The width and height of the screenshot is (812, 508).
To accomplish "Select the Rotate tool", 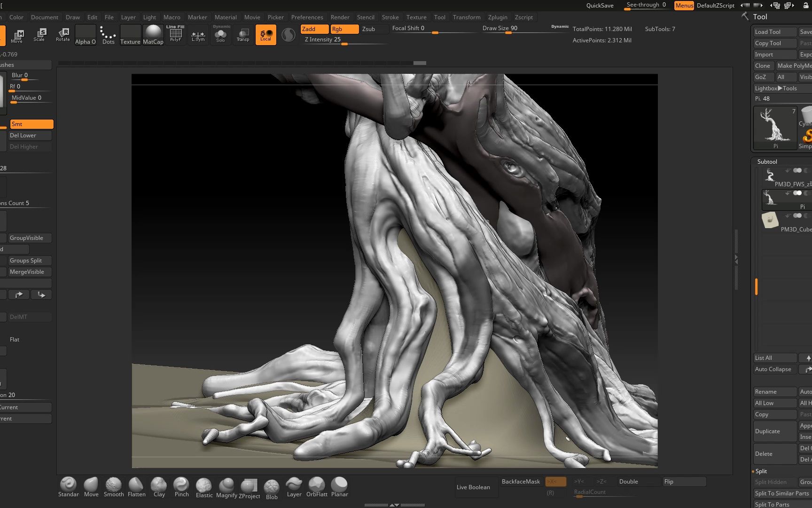I will 62,35.
